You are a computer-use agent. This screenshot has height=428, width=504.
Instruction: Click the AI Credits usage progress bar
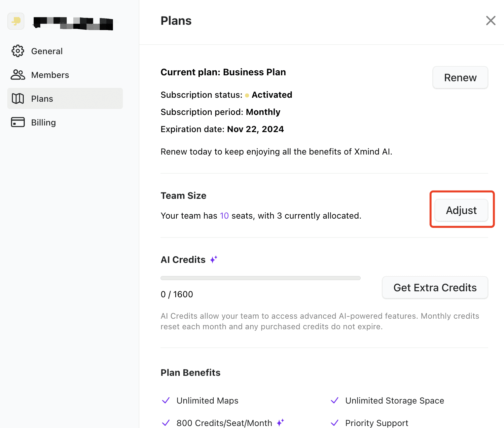point(261,278)
